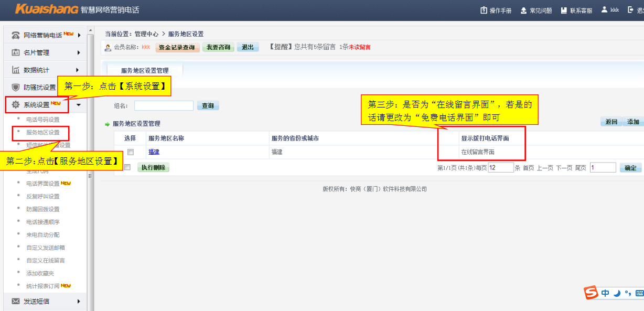Expand the 网络营销电话 menu arrow
644x311 pixels.
tap(79, 35)
